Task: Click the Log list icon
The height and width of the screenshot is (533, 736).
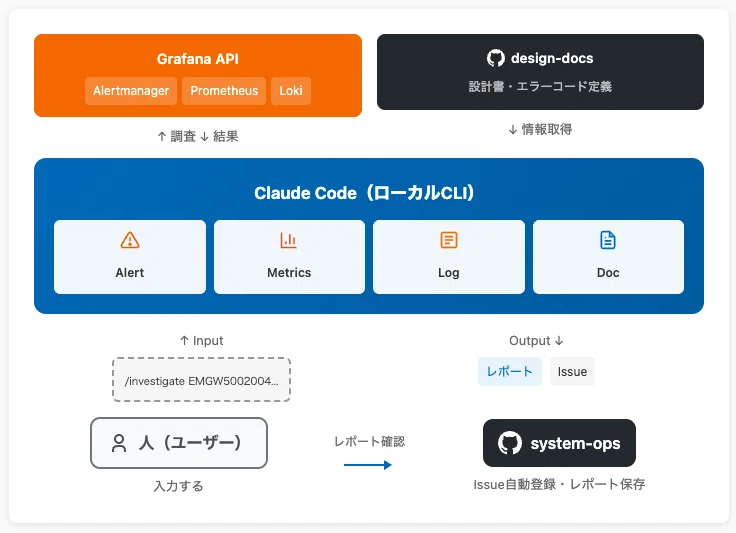Action: (449, 240)
